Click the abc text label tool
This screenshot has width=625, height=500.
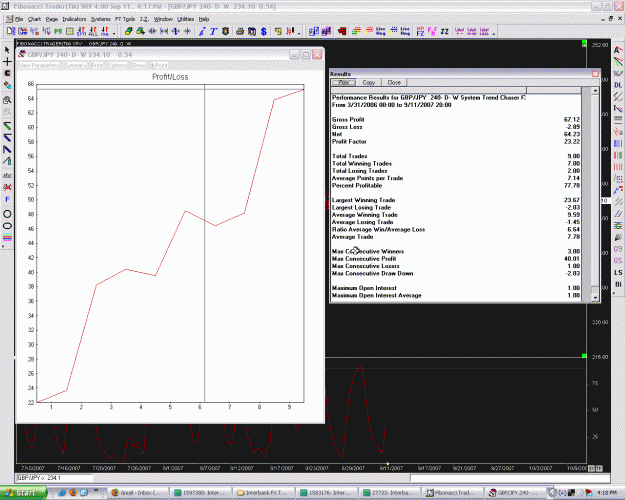[x=7, y=175]
